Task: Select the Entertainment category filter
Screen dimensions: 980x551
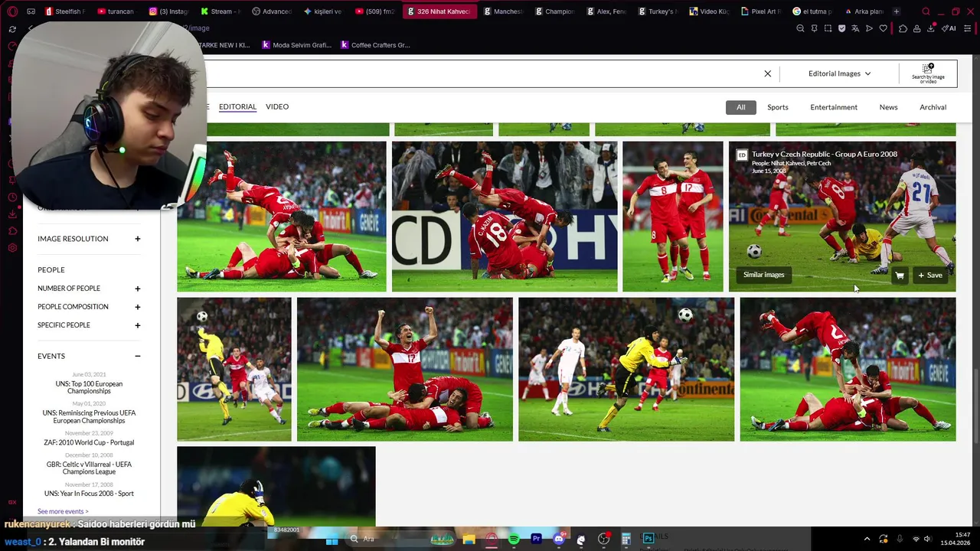Action: tap(834, 107)
